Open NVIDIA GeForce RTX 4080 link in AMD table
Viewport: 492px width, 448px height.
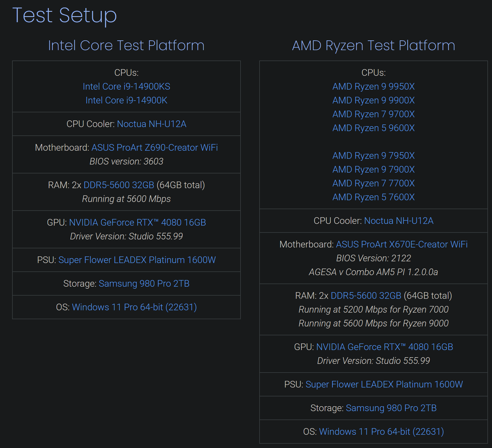[x=385, y=347]
